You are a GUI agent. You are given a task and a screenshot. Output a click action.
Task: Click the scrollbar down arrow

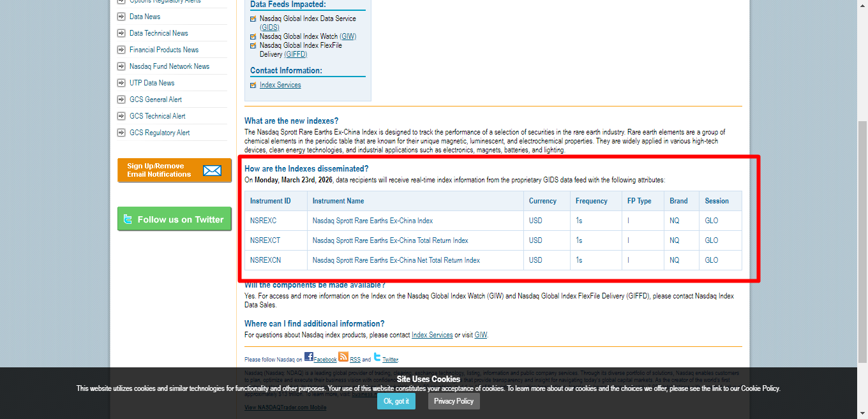[x=862, y=414]
